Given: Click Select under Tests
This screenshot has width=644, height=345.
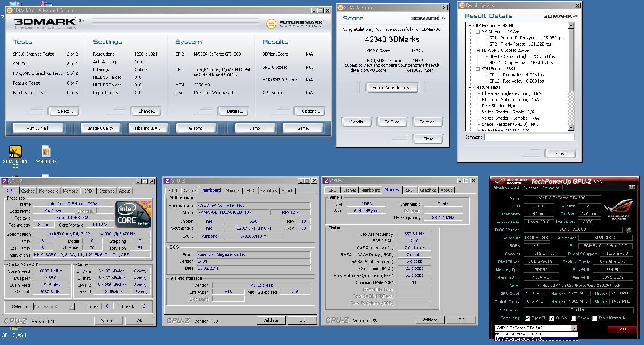Looking at the screenshot, I should [x=65, y=111].
